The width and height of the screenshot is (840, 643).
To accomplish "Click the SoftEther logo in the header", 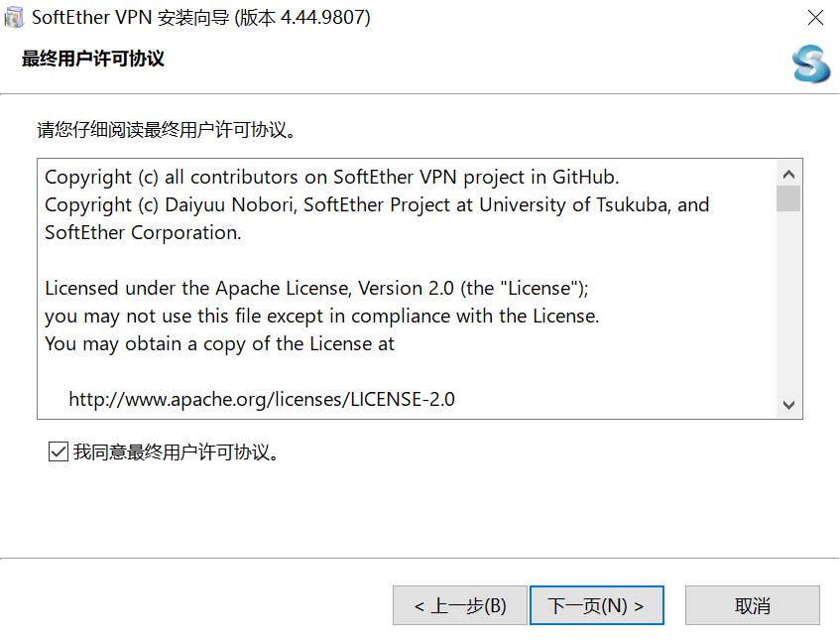I will coord(810,64).
